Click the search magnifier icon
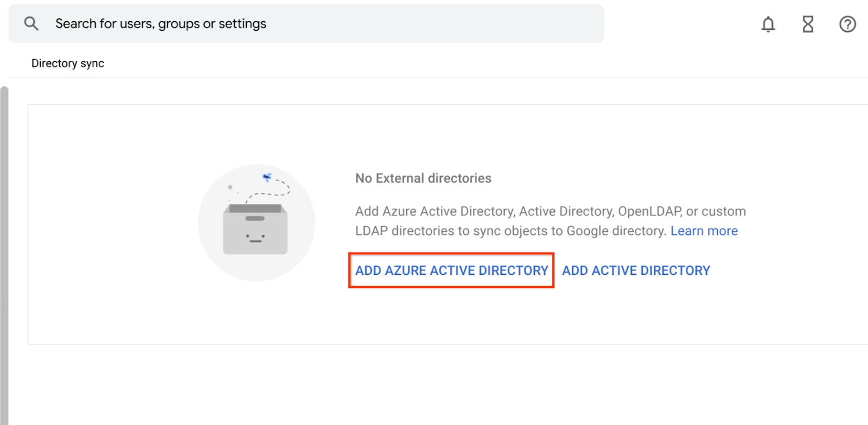 point(31,23)
